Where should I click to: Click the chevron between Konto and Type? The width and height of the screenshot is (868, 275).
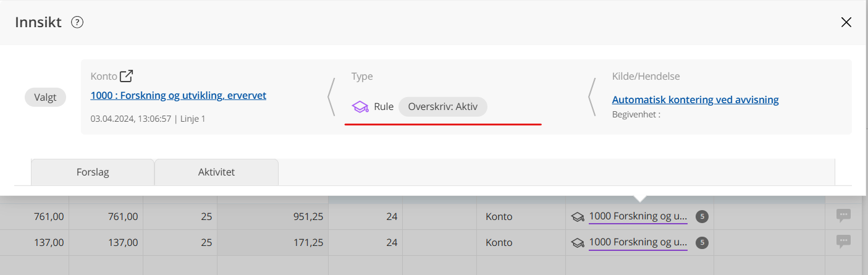(x=331, y=97)
